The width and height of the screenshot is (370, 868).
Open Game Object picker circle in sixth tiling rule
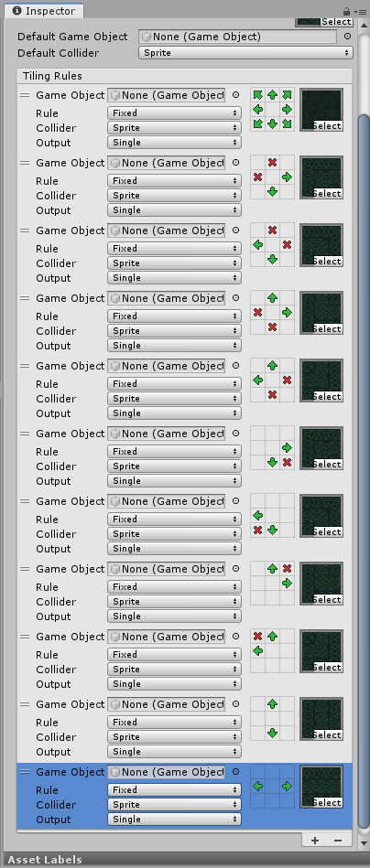click(x=235, y=434)
